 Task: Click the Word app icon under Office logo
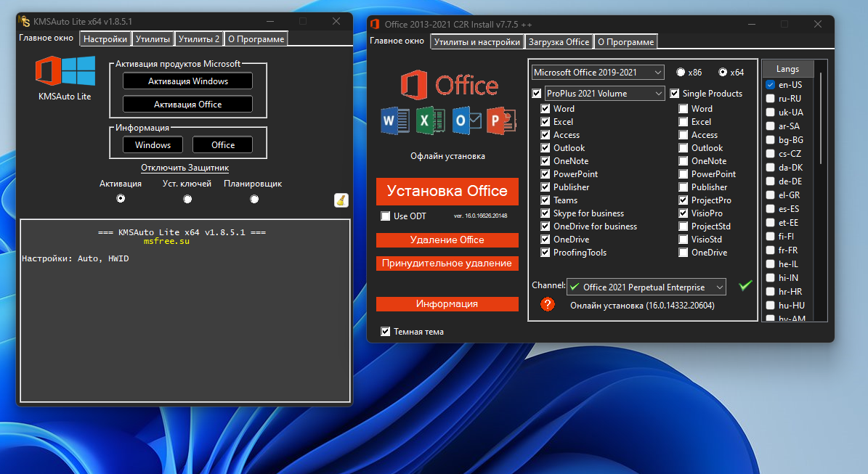point(394,120)
